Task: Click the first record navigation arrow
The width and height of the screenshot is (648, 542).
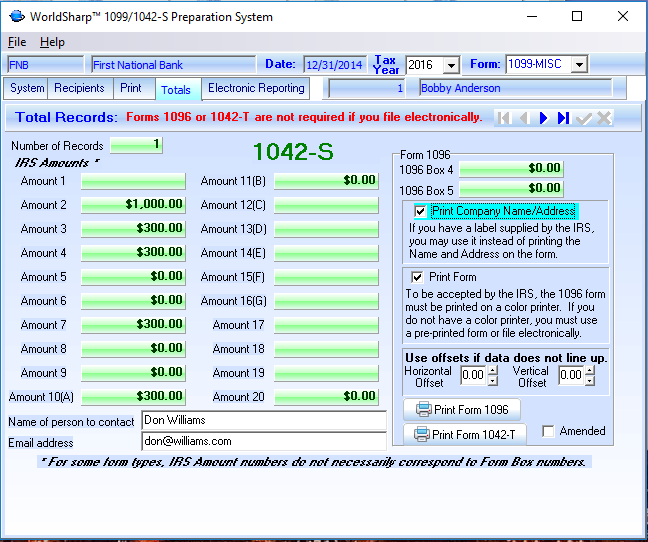Action: pos(504,118)
